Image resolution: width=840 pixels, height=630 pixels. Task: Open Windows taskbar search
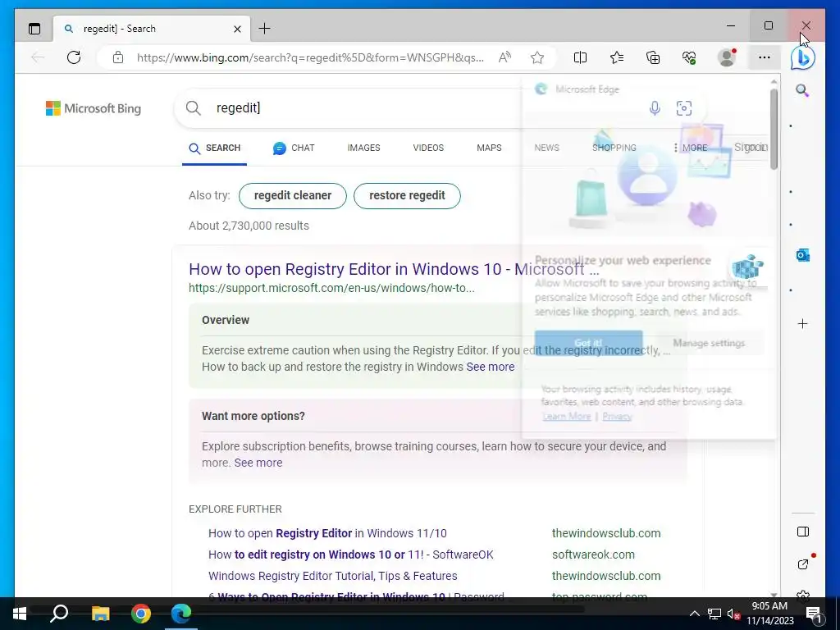click(x=59, y=614)
